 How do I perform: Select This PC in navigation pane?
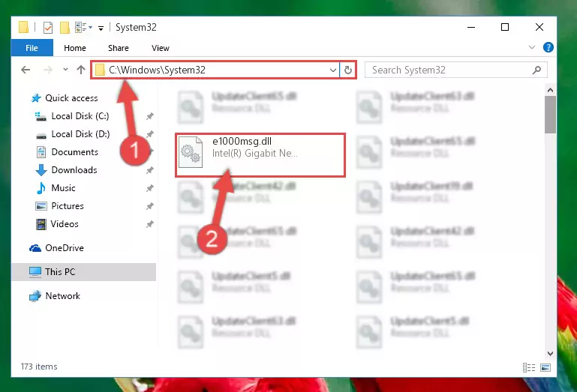(83, 272)
